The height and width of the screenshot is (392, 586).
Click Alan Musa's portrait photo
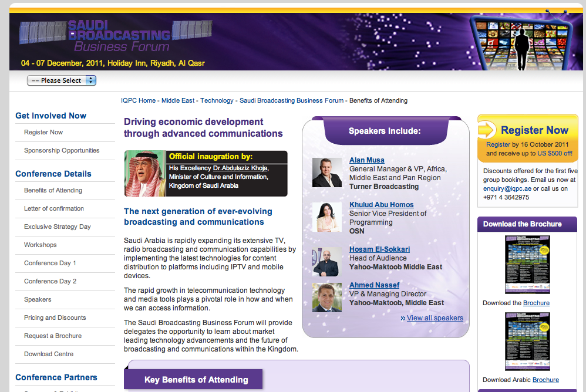coord(327,173)
